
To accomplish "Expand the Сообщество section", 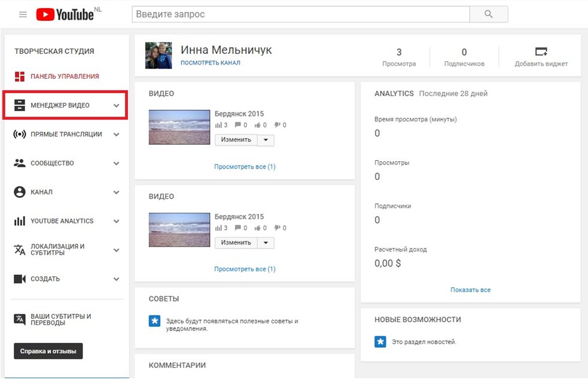I will click(117, 163).
